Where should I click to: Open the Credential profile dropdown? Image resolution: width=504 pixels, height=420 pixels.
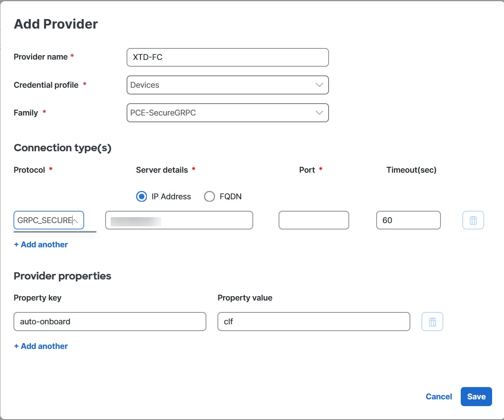[x=227, y=85]
